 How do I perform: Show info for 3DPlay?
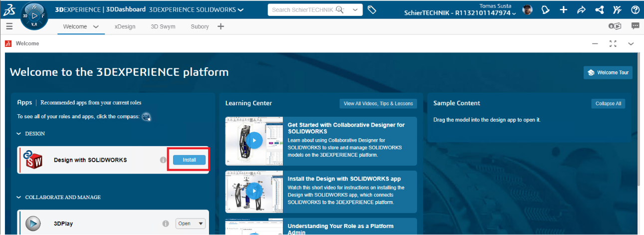pos(166,224)
